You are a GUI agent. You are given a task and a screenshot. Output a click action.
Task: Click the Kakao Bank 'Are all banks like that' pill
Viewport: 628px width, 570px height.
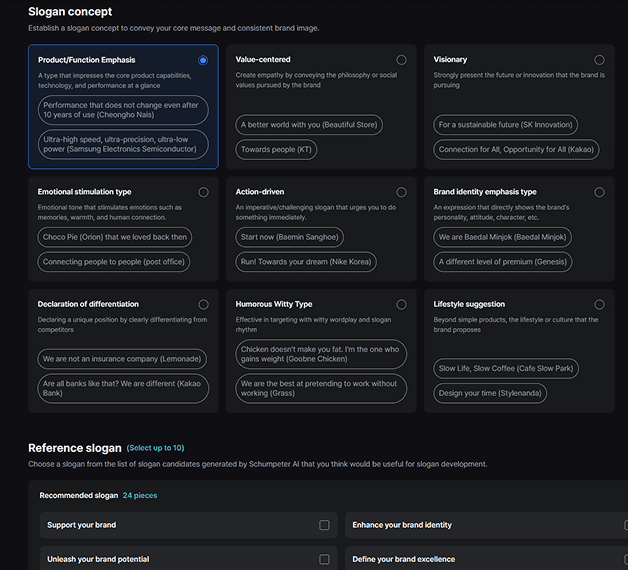point(123,389)
